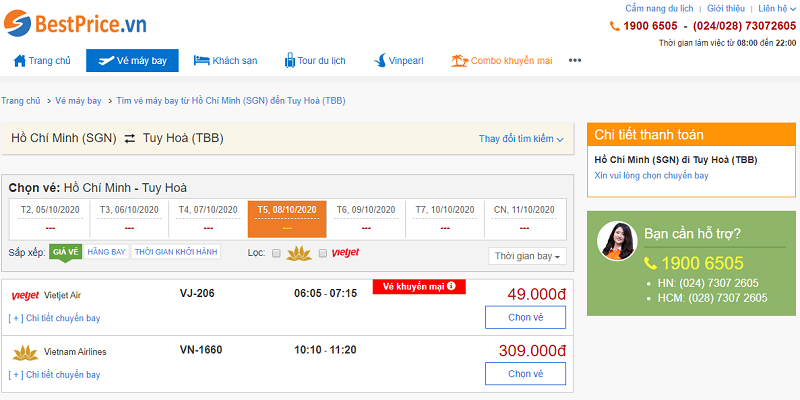Screen dimensions: 800x400
Task: Click HN: (024) 7307 2605
Action: click(x=708, y=283)
